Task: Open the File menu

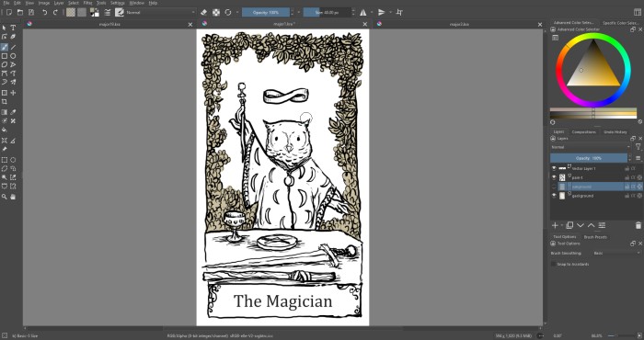Action: (x=6, y=3)
